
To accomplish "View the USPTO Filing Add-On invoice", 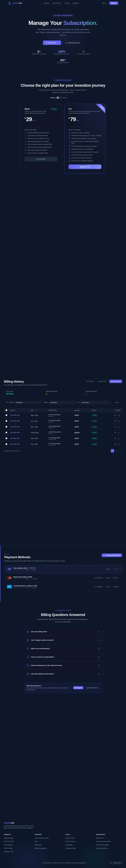I will coord(115,433).
